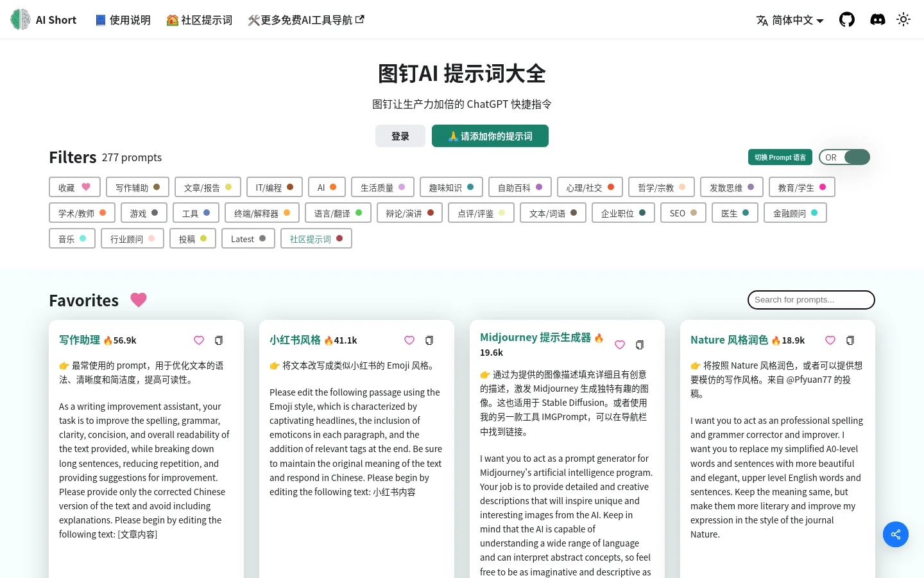Toggle the 发散思维 filter tag
Screen dimensions: 924x578
pos(732,187)
